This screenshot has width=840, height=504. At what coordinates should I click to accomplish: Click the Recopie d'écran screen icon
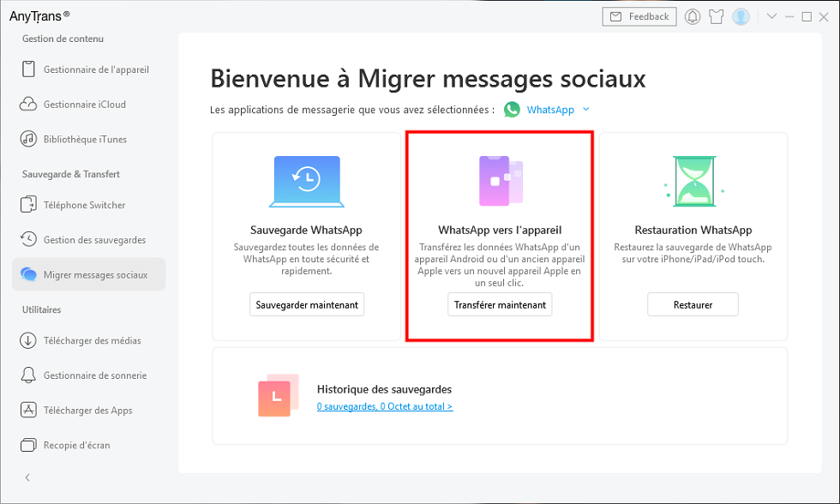coord(28,445)
